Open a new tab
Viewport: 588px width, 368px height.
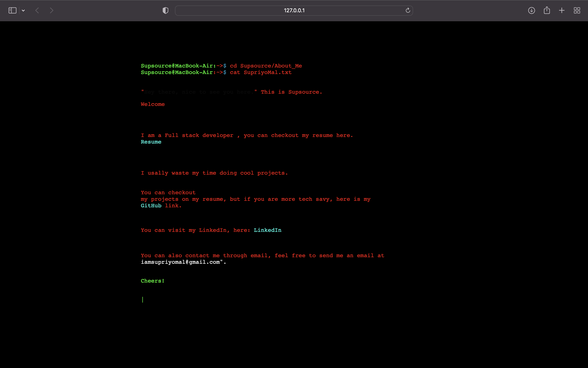coord(562,10)
